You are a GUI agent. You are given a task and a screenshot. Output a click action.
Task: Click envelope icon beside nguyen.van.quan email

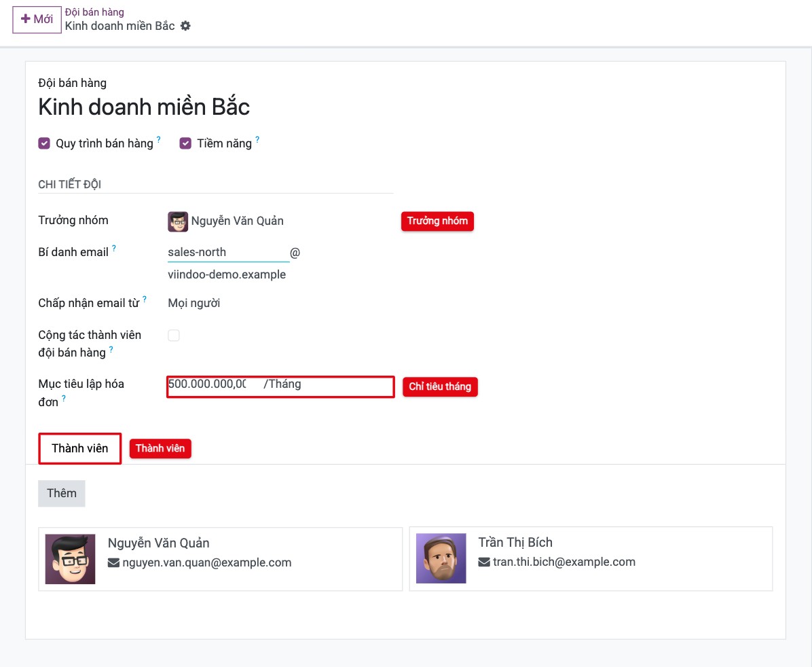(113, 563)
